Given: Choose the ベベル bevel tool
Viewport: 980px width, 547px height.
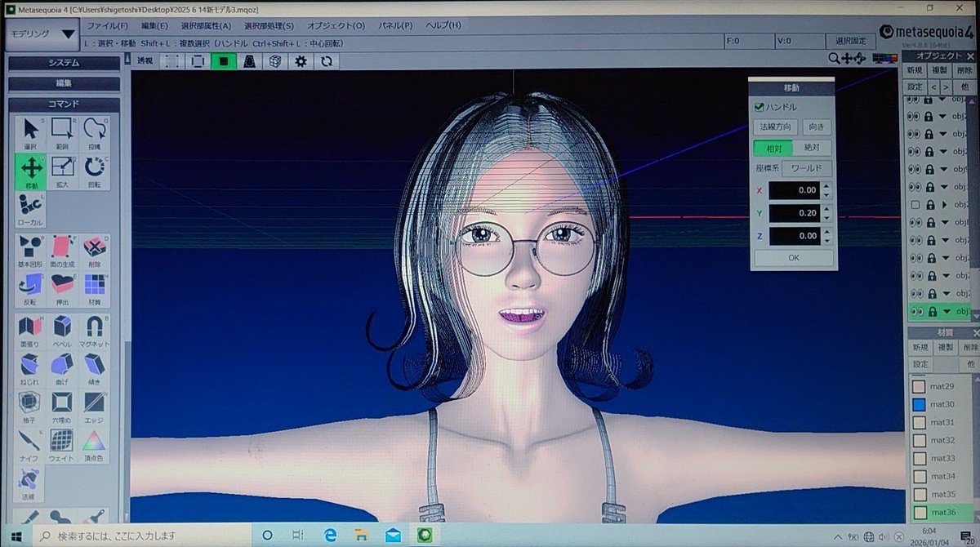Looking at the screenshot, I should (x=62, y=331).
